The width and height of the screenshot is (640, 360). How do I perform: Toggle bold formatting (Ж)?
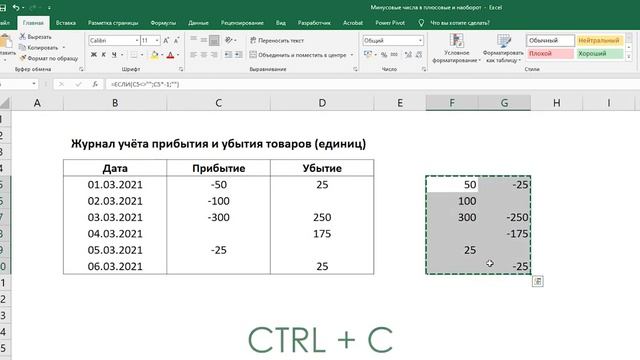coord(94,55)
